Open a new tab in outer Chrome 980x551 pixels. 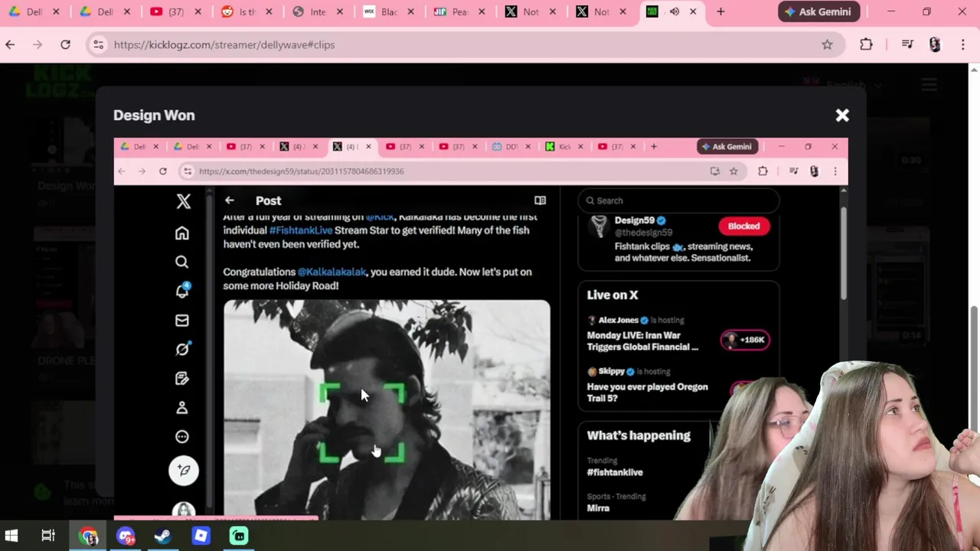click(x=720, y=11)
